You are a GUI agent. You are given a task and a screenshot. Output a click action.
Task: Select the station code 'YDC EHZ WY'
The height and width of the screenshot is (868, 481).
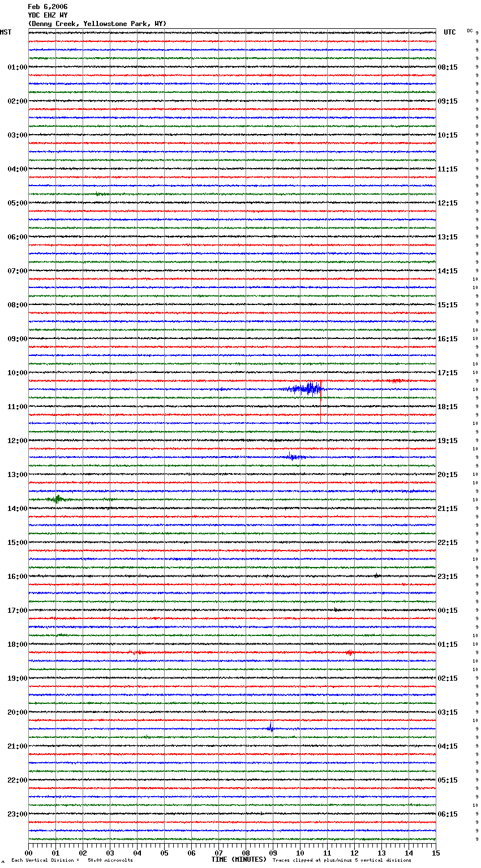coord(48,15)
